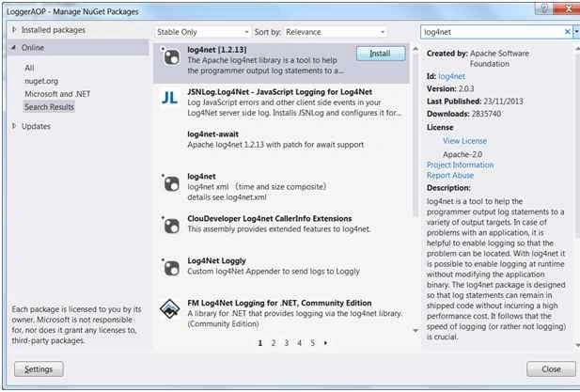
Task: Click the Close button at bottom
Action: pos(551,369)
